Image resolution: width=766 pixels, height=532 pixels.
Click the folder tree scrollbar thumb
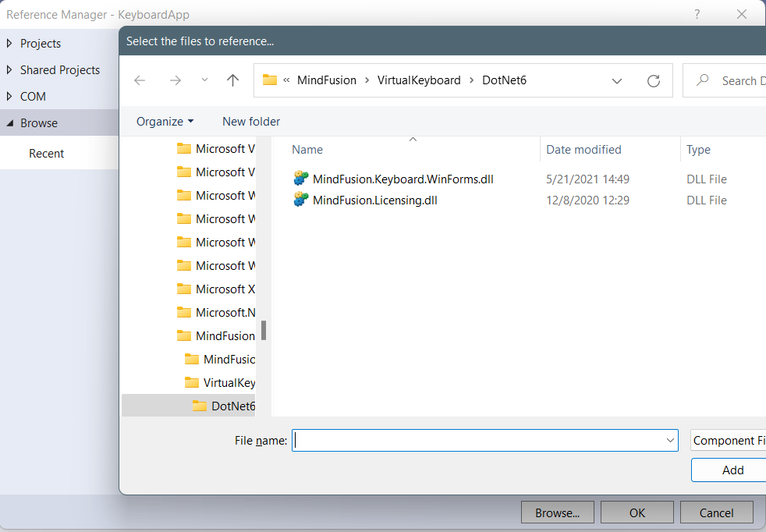(x=264, y=330)
